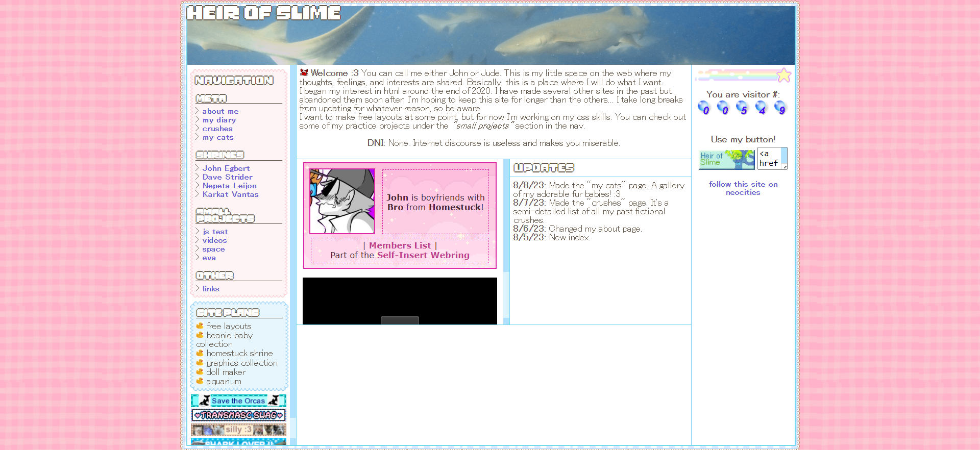Open the 'space' project link
Screen dimensions: 980x450
(213, 249)
